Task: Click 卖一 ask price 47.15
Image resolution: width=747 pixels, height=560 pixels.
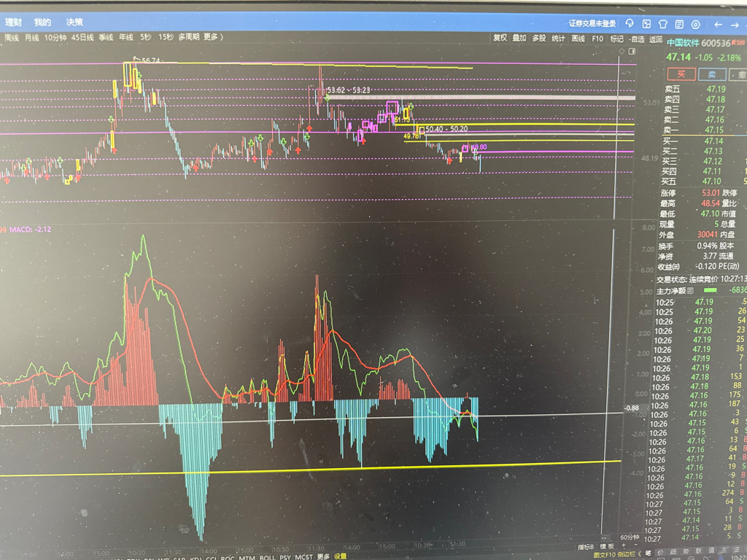Action: click(x=714, y=130)
